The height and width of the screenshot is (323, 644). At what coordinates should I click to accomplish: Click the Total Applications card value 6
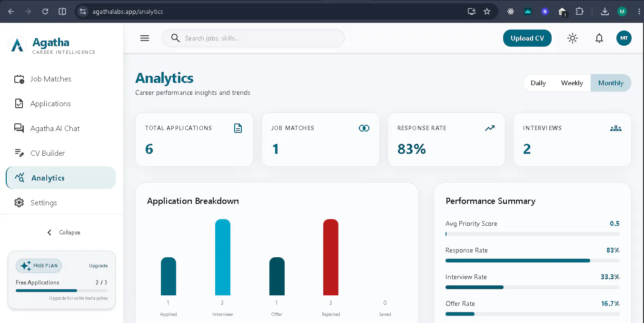coord(149,149)
